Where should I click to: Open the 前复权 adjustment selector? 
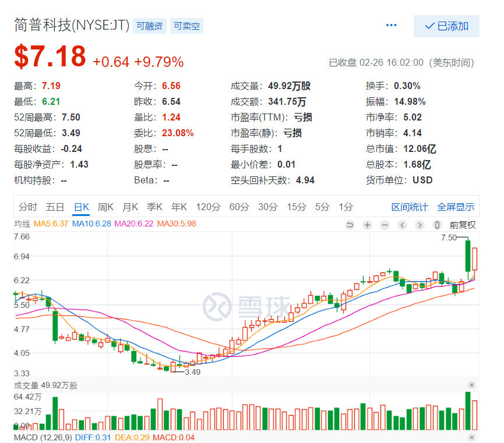(x=462, y=224)
